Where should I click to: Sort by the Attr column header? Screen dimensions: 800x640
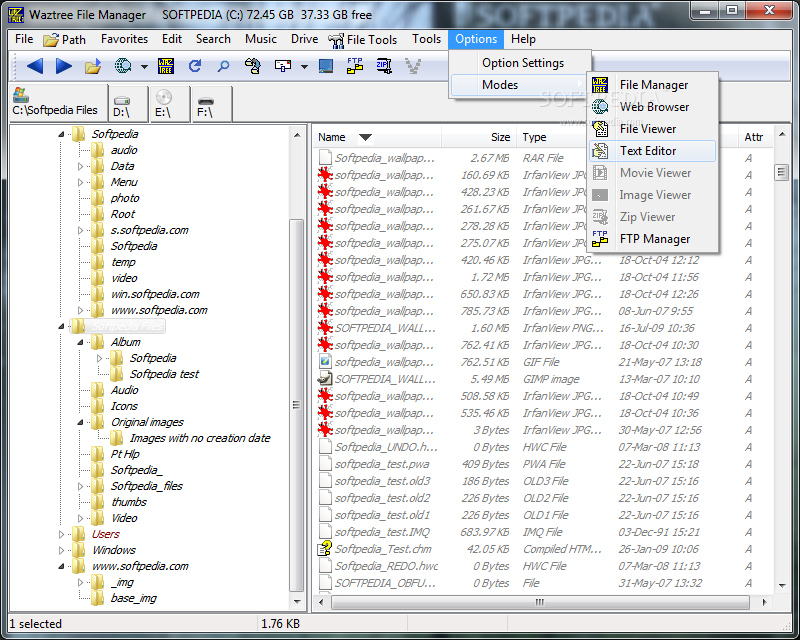coord(754,137)
